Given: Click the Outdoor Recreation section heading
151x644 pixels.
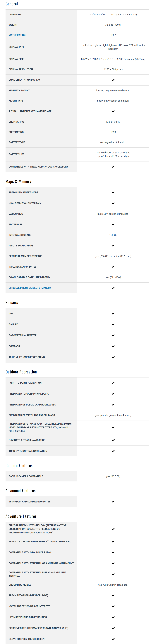Looking at the screenshot, I should pos(21,372).
